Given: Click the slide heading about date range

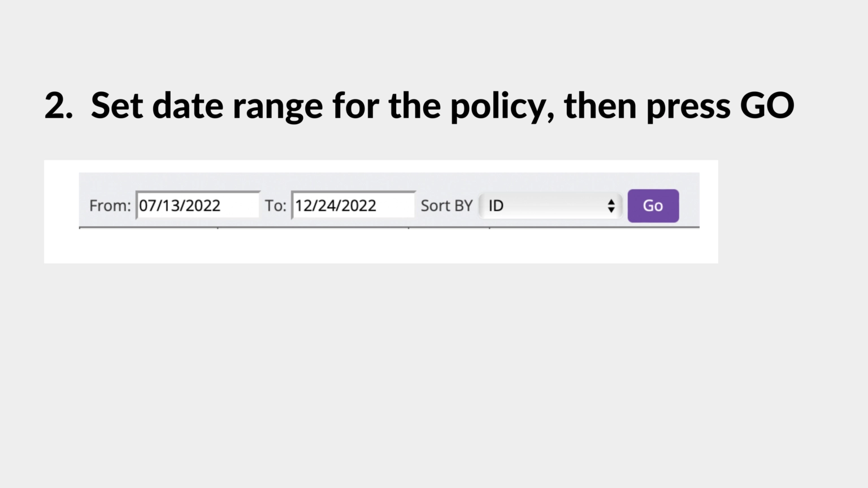Looking at the screenshot, I should point(419,106).
